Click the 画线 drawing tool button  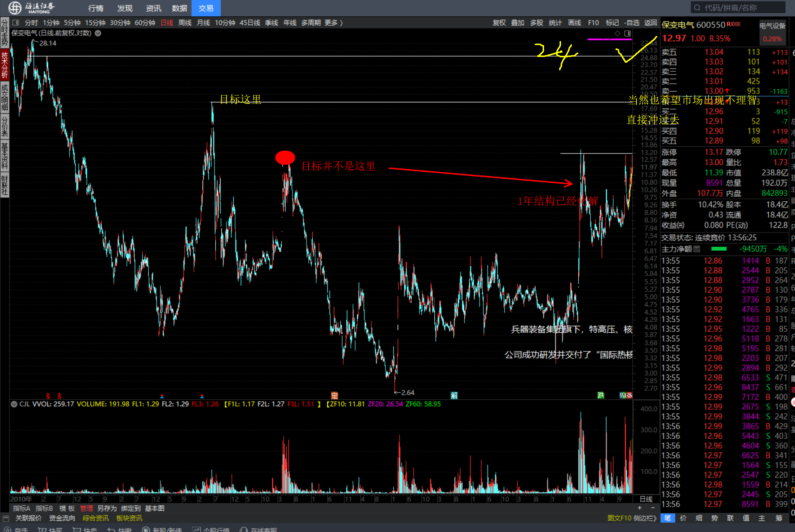tap(574, 23)
